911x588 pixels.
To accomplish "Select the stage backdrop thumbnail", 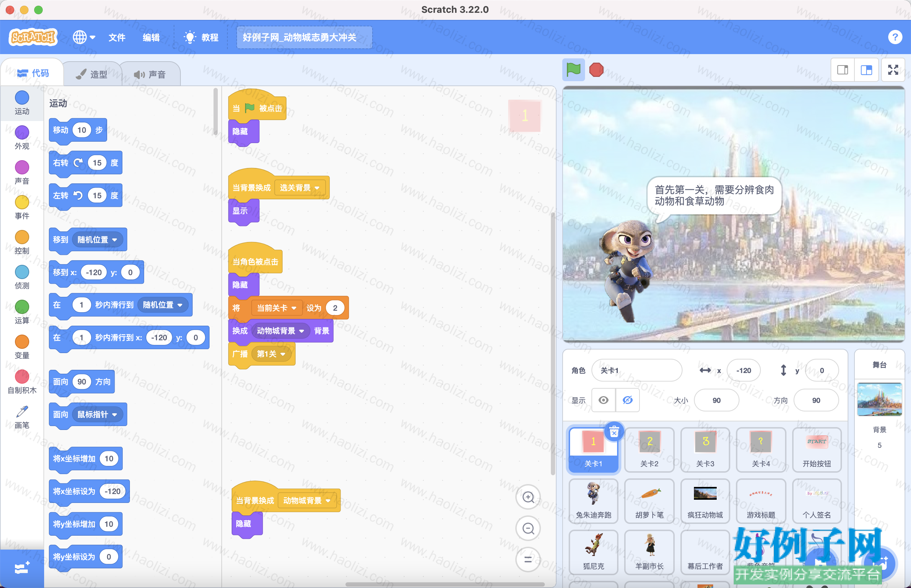I will (x=879, y=399).
